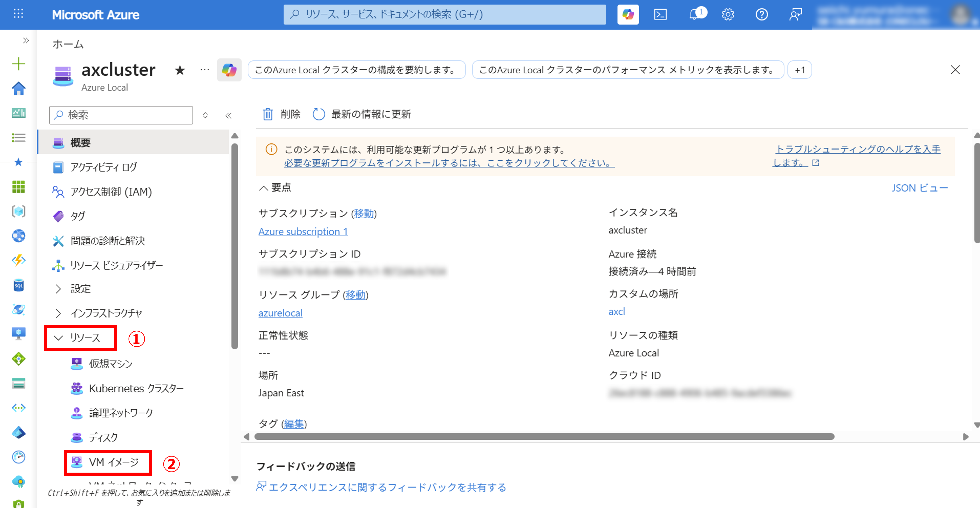Click 最新の情報に更新 refresh button
Viewport: 980px width, 508px height.
tap(362, 114)
